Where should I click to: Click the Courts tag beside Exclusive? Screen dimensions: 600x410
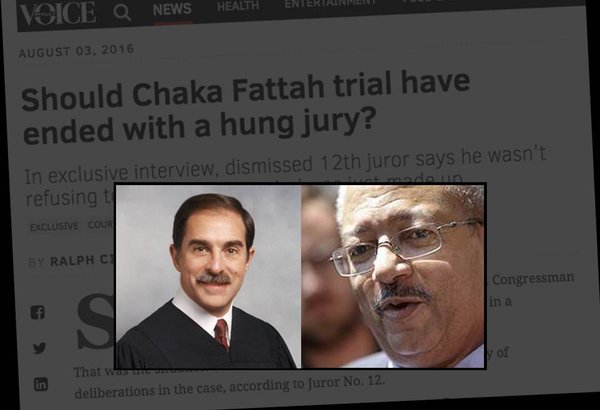click(101, 225)
